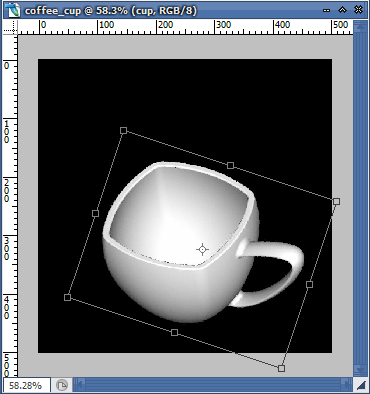Screen dimensions: 370x394
Task: Click the transform reference point crosshair on the cup
Action: (202, 249)
